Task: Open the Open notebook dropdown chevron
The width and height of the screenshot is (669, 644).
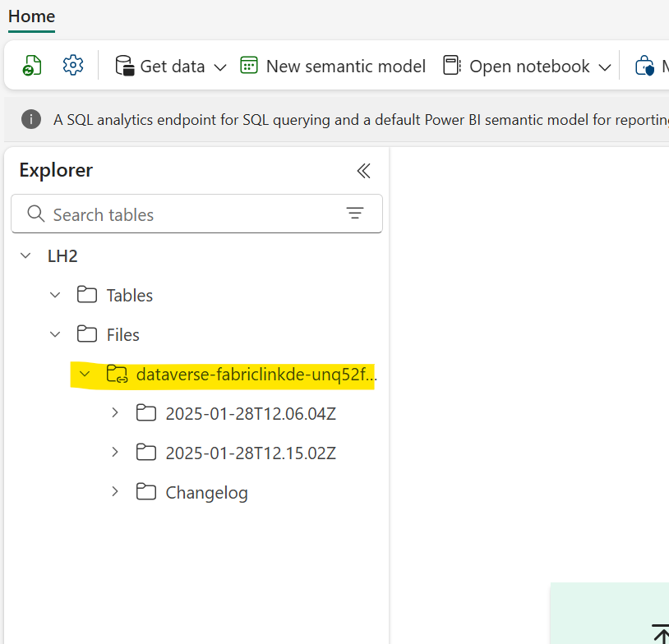Action: (x=604, y=66)
